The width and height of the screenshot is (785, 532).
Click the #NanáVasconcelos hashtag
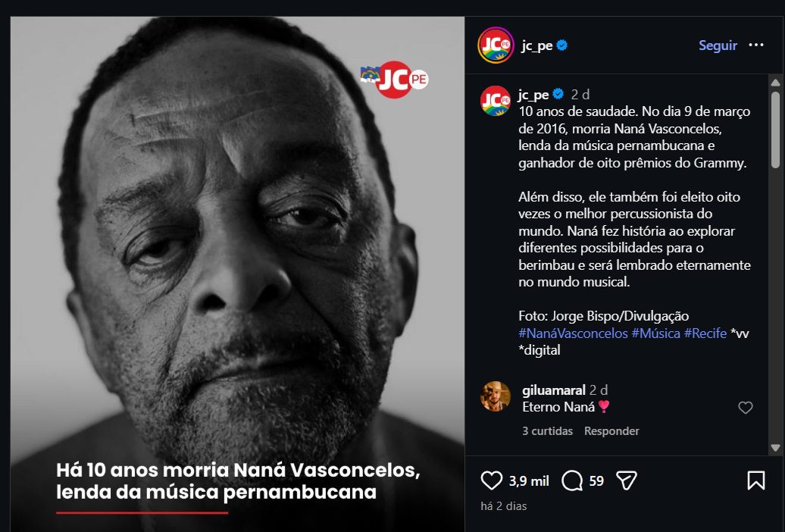[x=573, y=333]
